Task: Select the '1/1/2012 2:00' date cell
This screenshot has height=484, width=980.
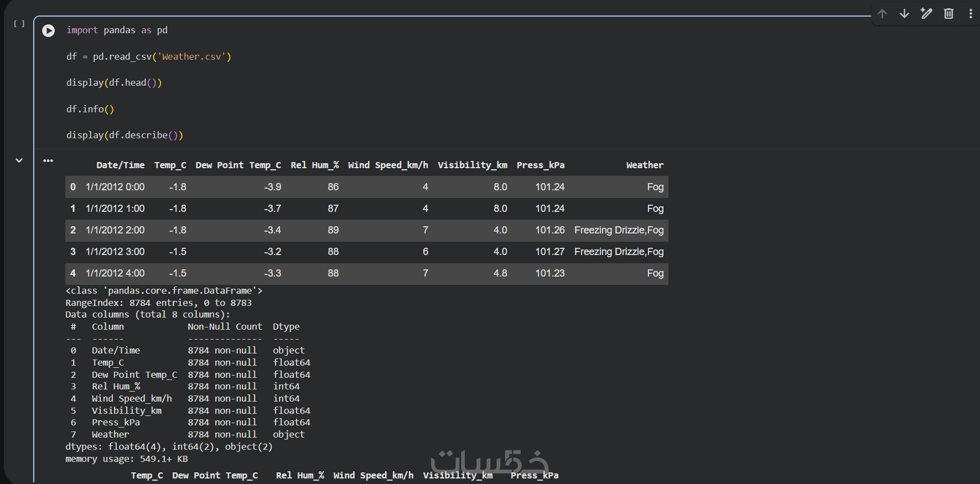Action: [115, 230]
